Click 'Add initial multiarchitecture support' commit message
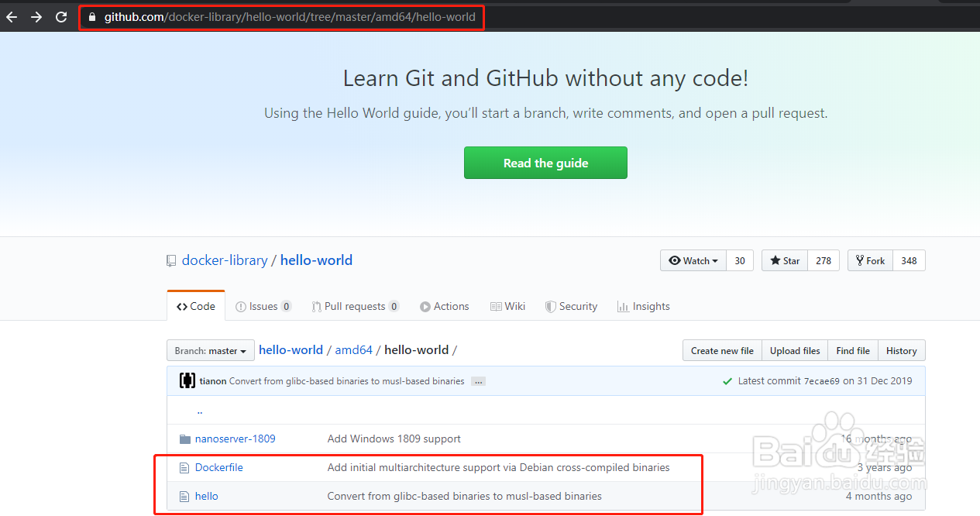The width and height of the screenshot is (980, 516). 498,467
